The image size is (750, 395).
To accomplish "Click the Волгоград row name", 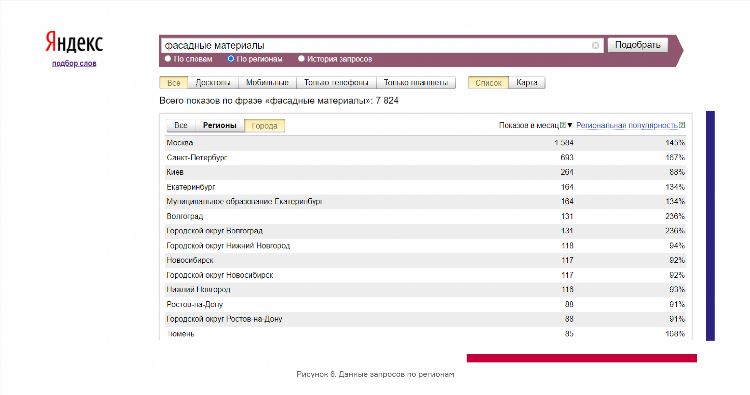I will (x=185, y=216).
